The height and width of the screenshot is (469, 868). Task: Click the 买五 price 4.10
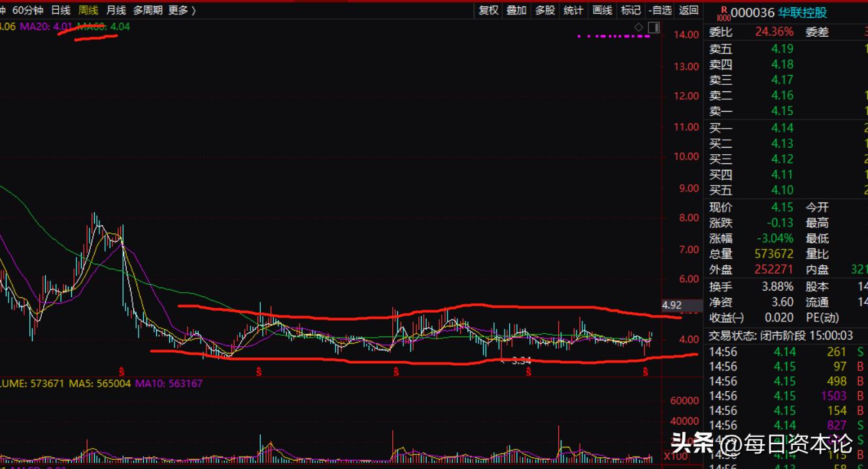[782, 190]
